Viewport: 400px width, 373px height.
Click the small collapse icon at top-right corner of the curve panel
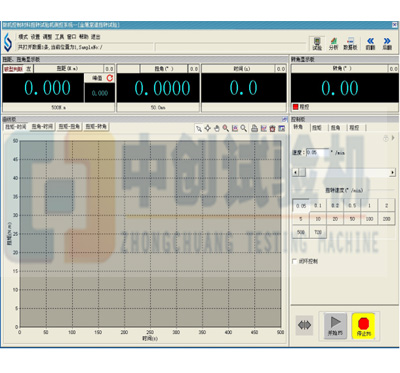click(x=284, y=119)
